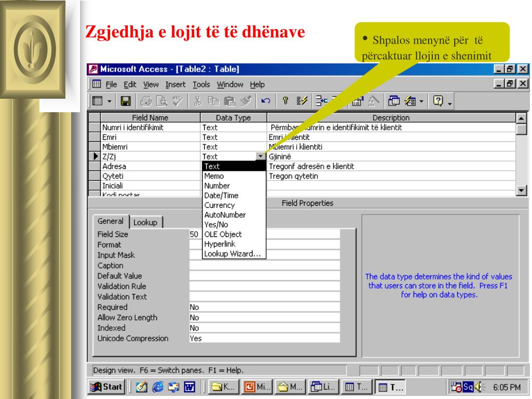Click the Indexes lightning icon

click(x=302, y=101)
